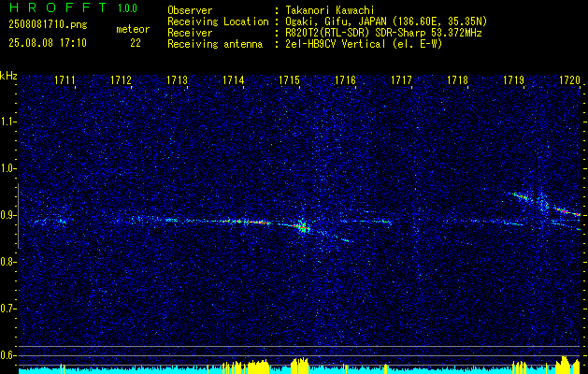The image size is (588, 374).
Task: Click the gray vertical bar beside 0.9 kHz
Action: (18, 216)
